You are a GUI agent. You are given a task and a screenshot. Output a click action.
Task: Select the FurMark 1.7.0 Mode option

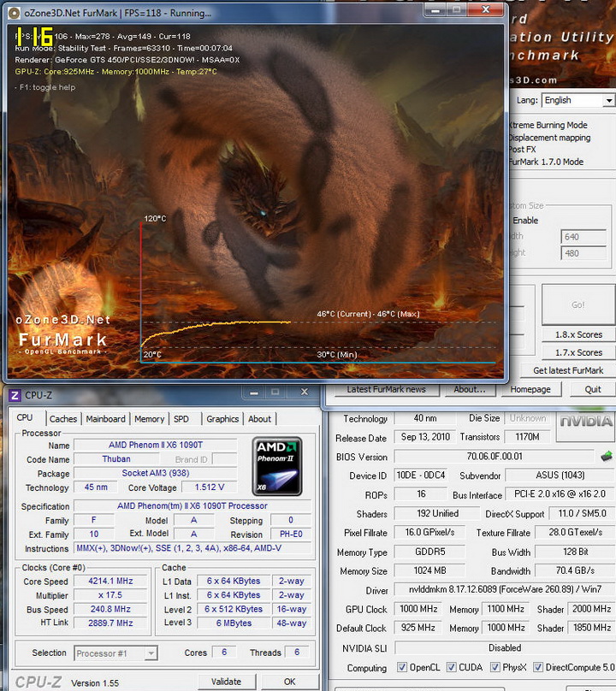pos(547,162)
